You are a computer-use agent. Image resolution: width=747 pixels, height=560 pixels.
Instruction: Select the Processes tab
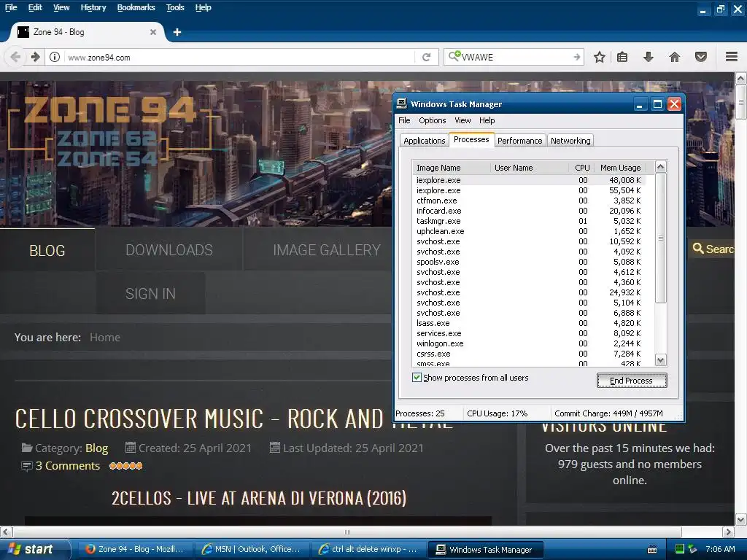pos(471,139)
